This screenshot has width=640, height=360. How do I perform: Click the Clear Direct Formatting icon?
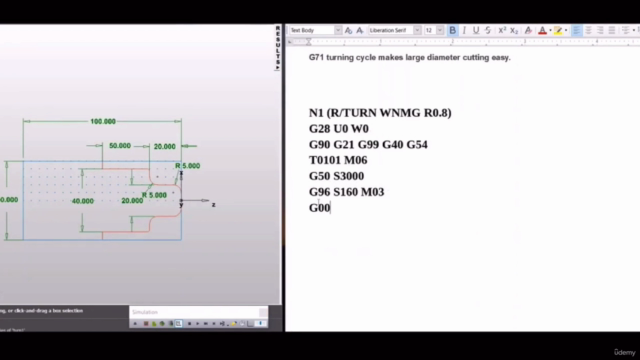[x=528, y=30]
